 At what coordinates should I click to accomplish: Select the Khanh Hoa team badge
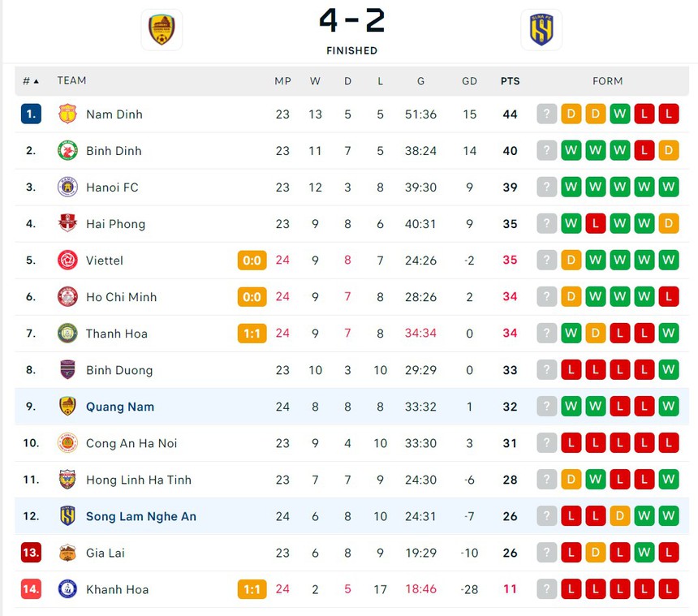[67, 589]
